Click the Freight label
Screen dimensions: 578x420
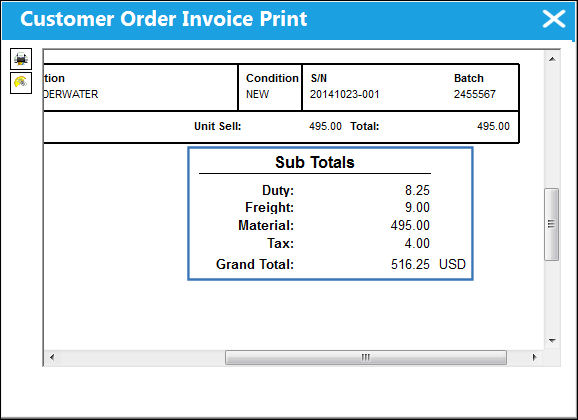pyautogui.click(x=269, y=208)
